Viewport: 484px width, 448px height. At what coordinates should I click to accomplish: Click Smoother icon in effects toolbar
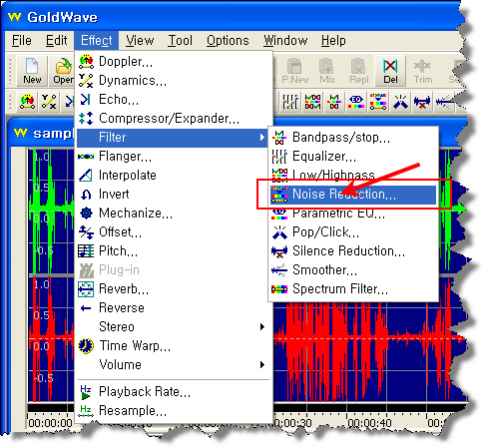[444, 102]
